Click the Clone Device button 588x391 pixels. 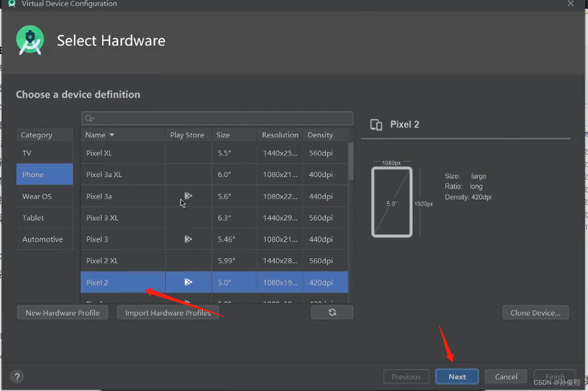pyautogui.click(x=535, y=313)
